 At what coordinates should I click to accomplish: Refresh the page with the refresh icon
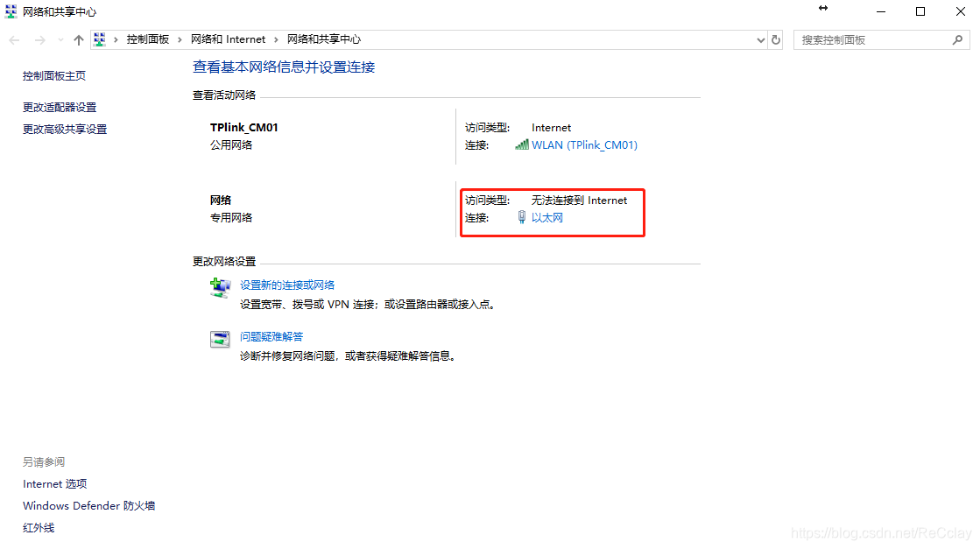coord(776,40)
